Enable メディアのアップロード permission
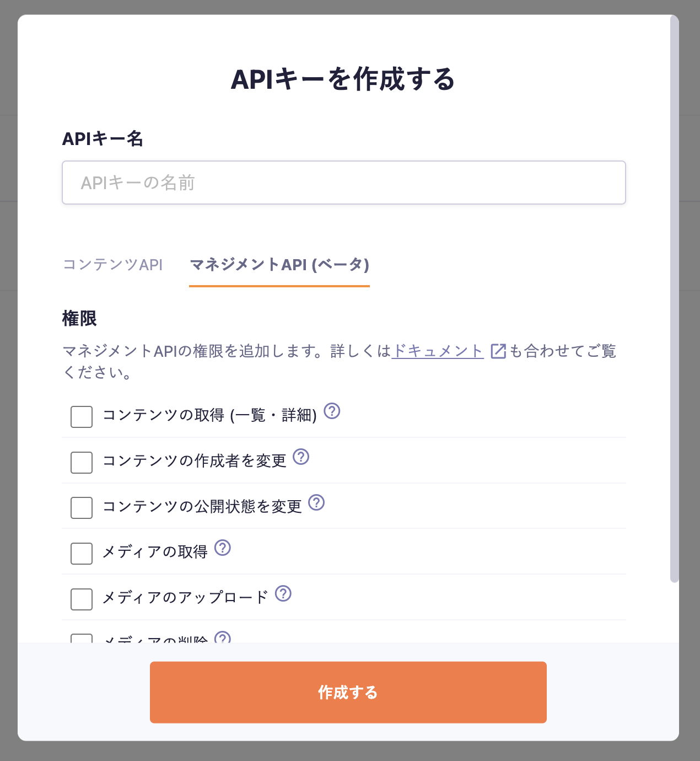 (x=81, y=600)
